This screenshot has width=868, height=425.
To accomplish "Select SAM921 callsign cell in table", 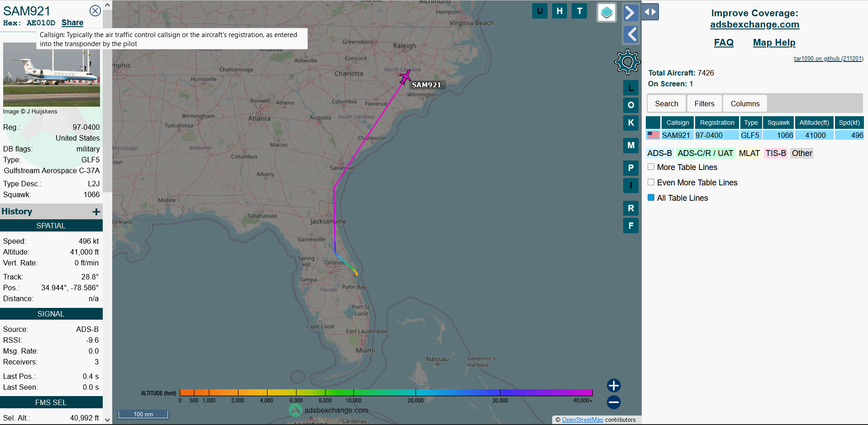I will [x=677, y=135].
